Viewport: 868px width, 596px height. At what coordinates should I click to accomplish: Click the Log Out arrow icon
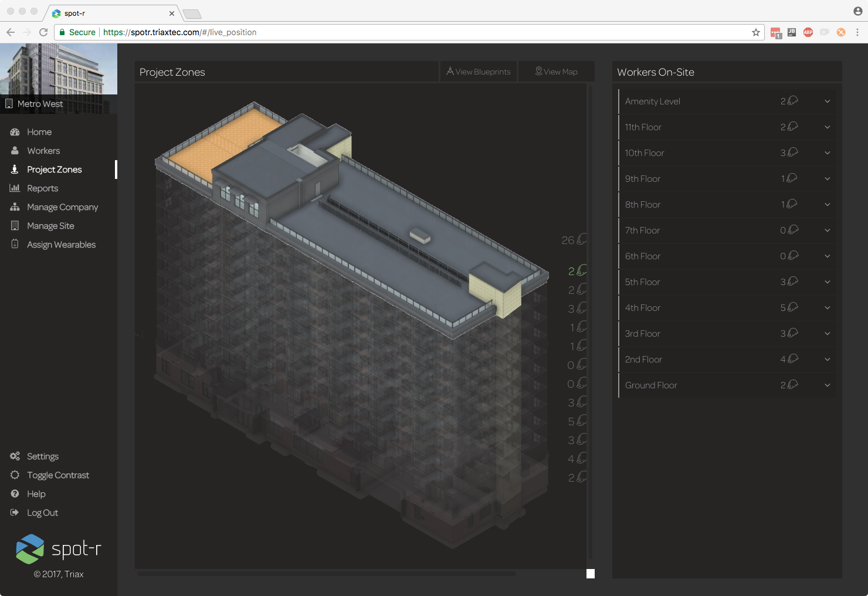tap(15, 513)
